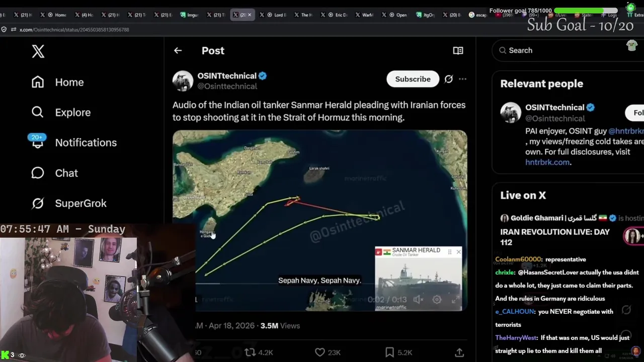The height and width of the screenshot is (362, 644).
Task: Open IRAN REVOLUTION LIVE: DAY 112 space
Action: [x=555, y=237]
